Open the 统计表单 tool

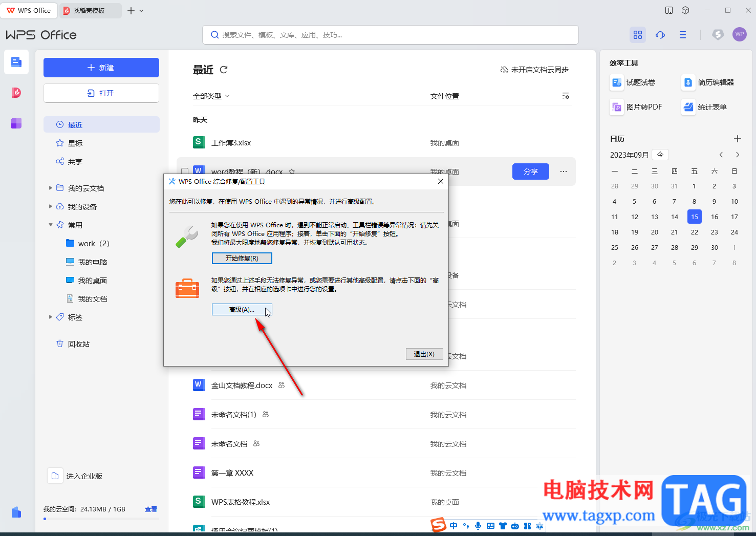[705, 107]
